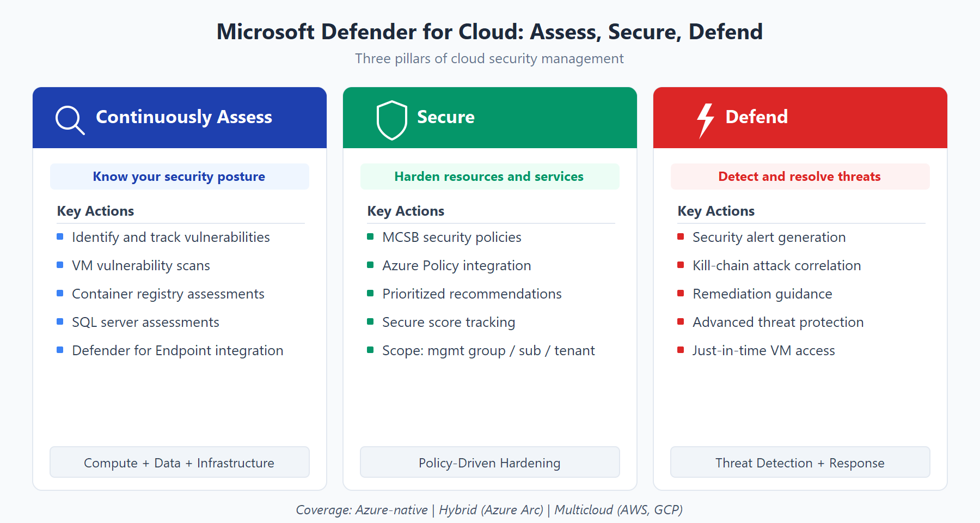Select 'MCSB security policies' item

tap(452, 238)
